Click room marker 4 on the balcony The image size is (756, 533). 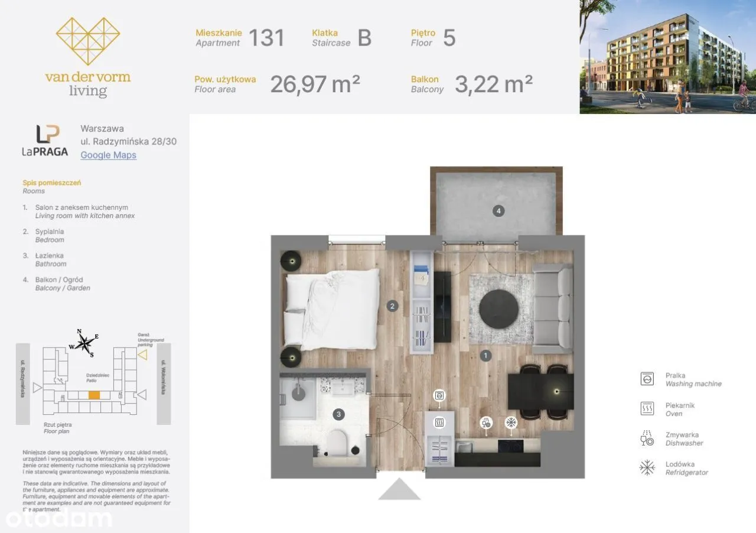click(498, 210)
